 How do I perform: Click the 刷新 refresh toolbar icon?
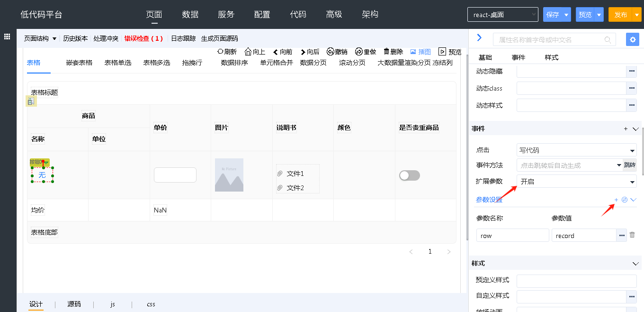[x=220, y=52]
